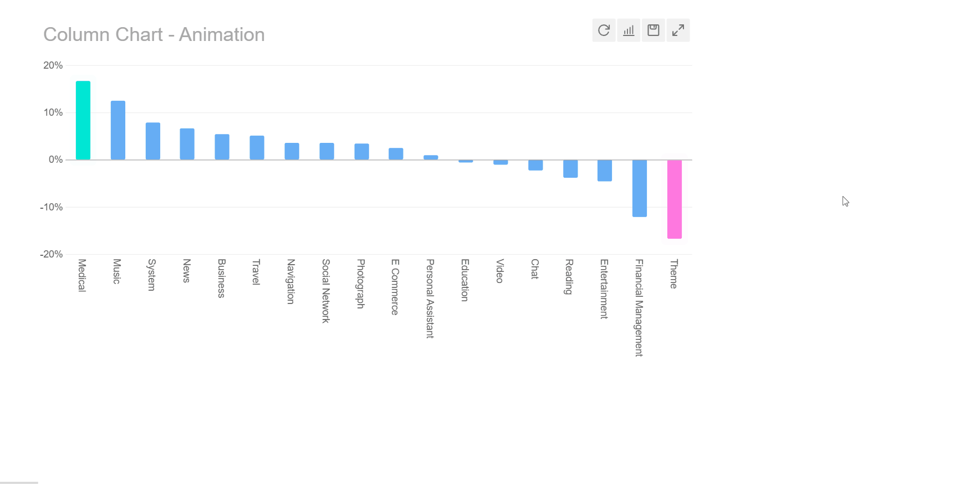Click the Education column near zero line
This screenshot has width=980, height=484.
465,162
